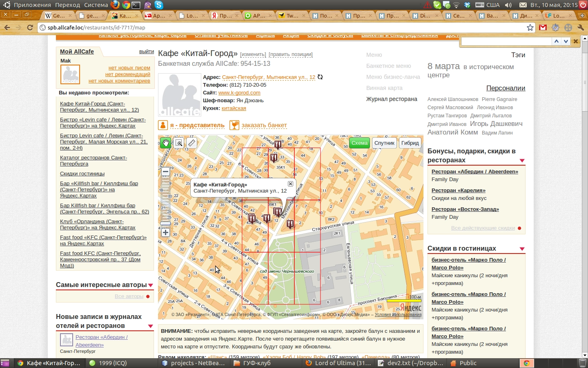
Task: Open the terminal launcher in the top panel
Action: [136, 5]
